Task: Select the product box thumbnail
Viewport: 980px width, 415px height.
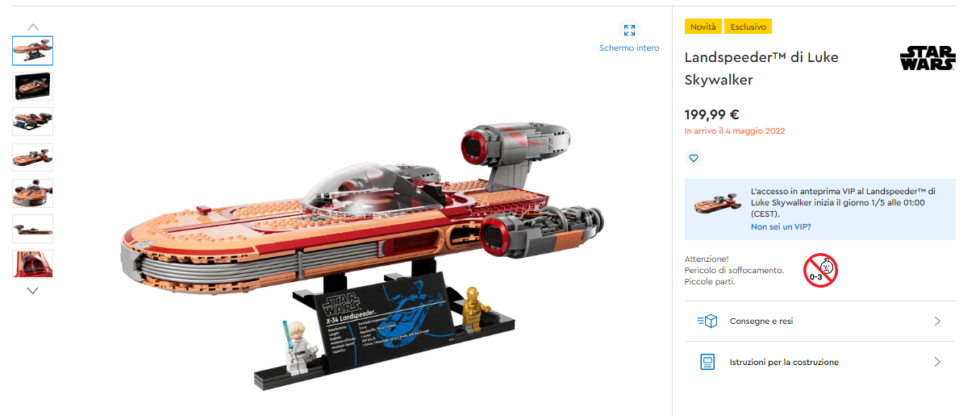Action: pos(32,85)
